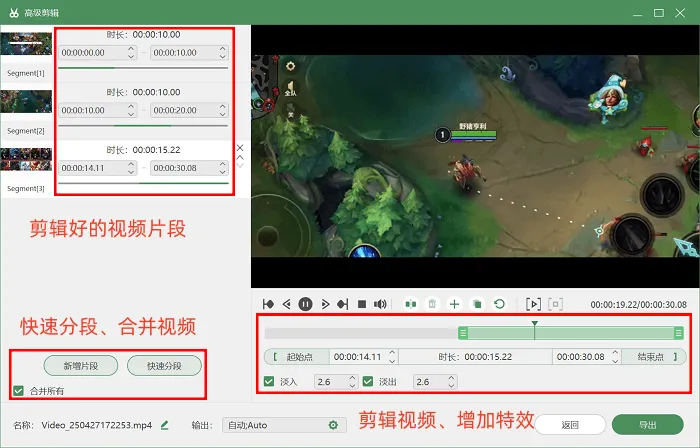Decrease the 淡出 fade-out value 2.6
This screenshot has width=700, height=448.
click(x=451, y=386)
